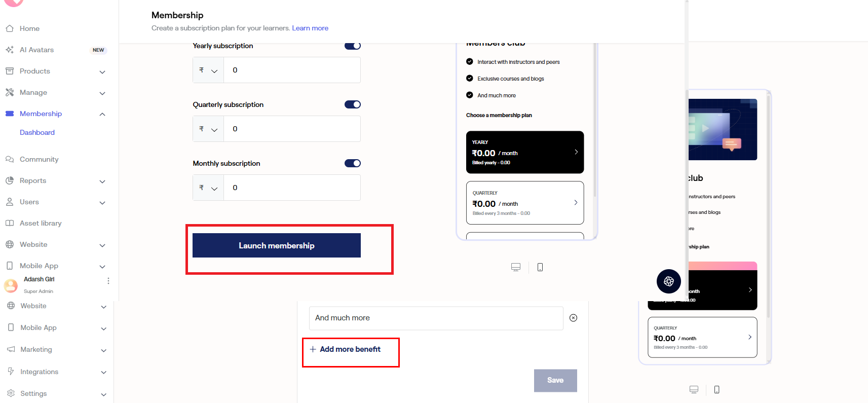Viewport: 868px width, 403px height.
Task: Switch to desktop preview icon below Members club
Action: coord(516,267)
